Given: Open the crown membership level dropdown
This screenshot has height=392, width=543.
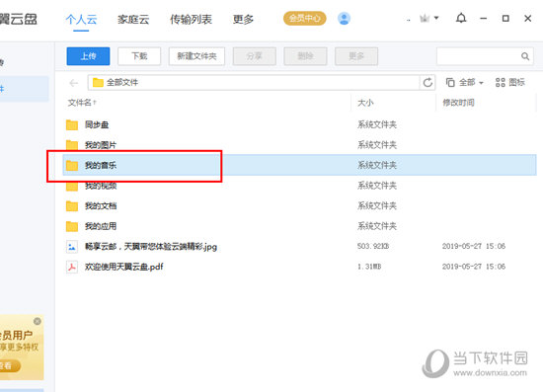Looking at the screenshot, I should [x=429, y=18].
